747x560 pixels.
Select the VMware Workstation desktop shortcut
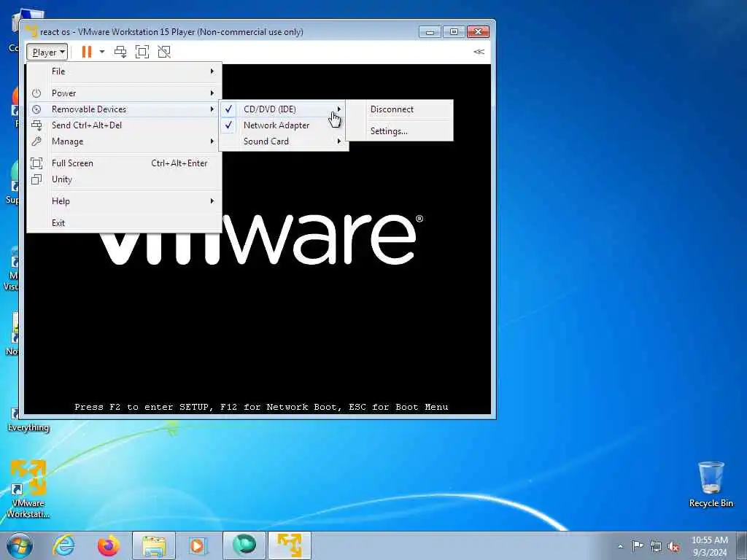[28, 489]
